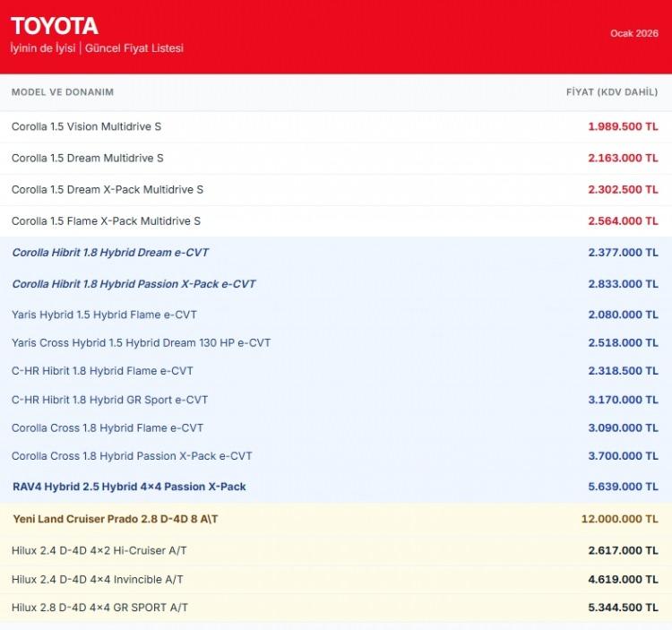
Task: Select Corolla Hibrit 1.8 Hybrid Dream e-CVT
Action: click(110, 253)
